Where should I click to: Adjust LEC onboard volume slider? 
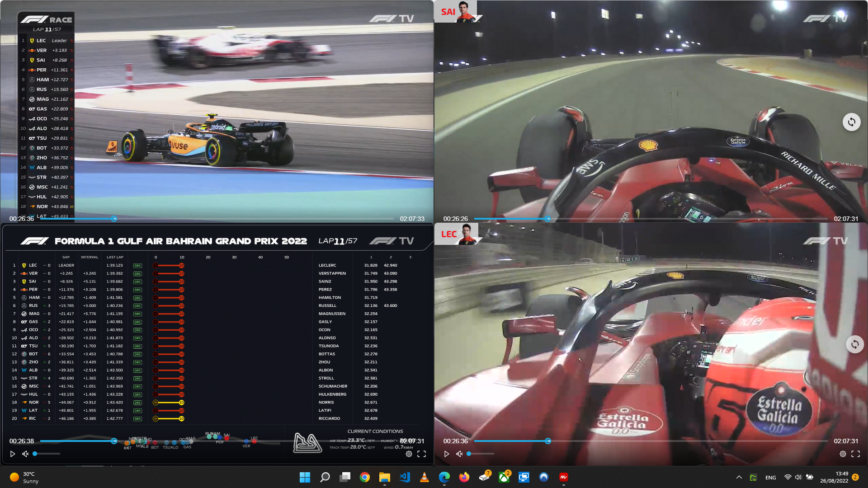(481, 454)
